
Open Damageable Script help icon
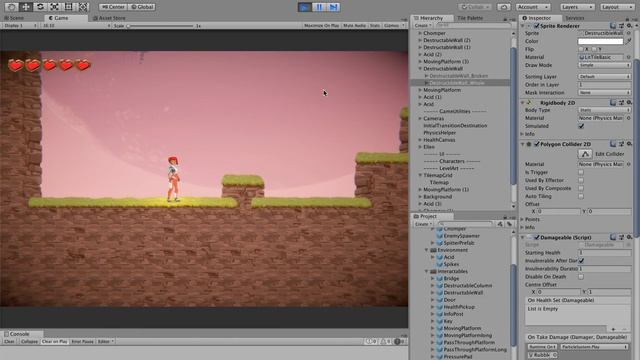point(613,237)
